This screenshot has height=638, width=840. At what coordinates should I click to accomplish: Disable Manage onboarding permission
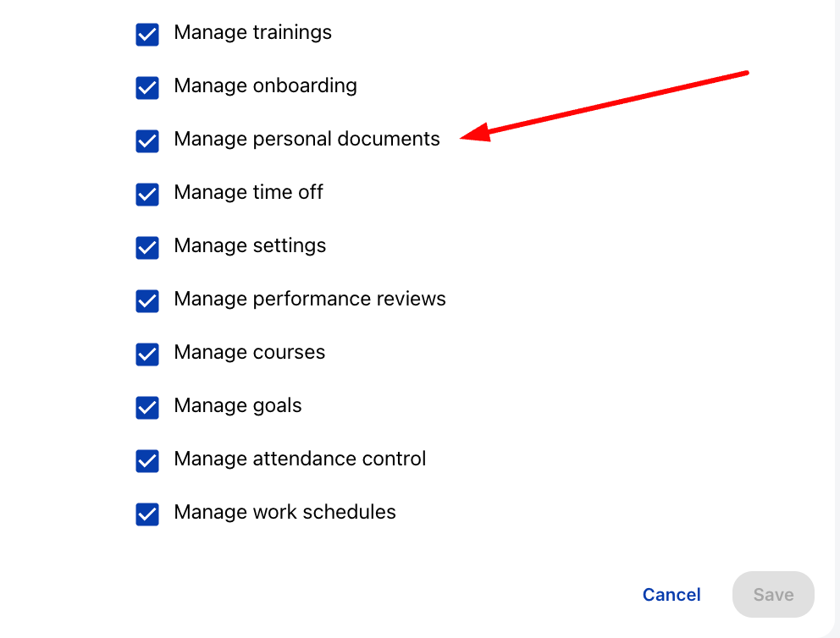147,88
